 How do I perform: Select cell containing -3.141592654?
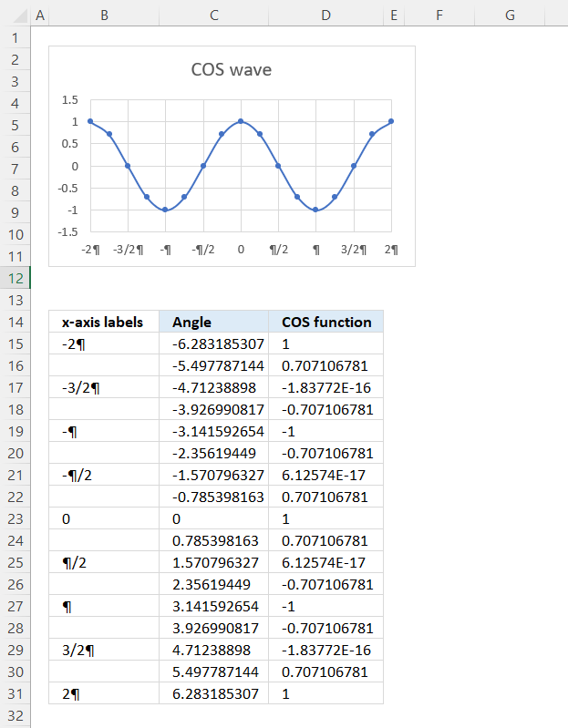[x=213, y=431]
